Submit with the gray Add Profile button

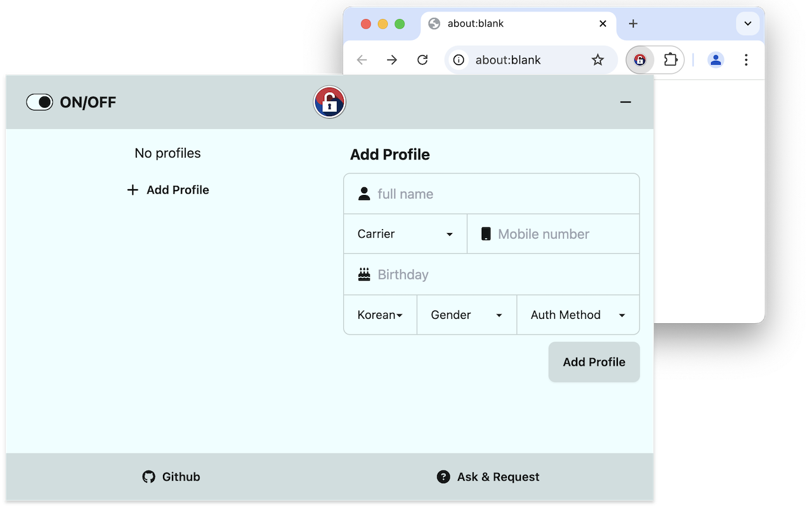(594, 362)
